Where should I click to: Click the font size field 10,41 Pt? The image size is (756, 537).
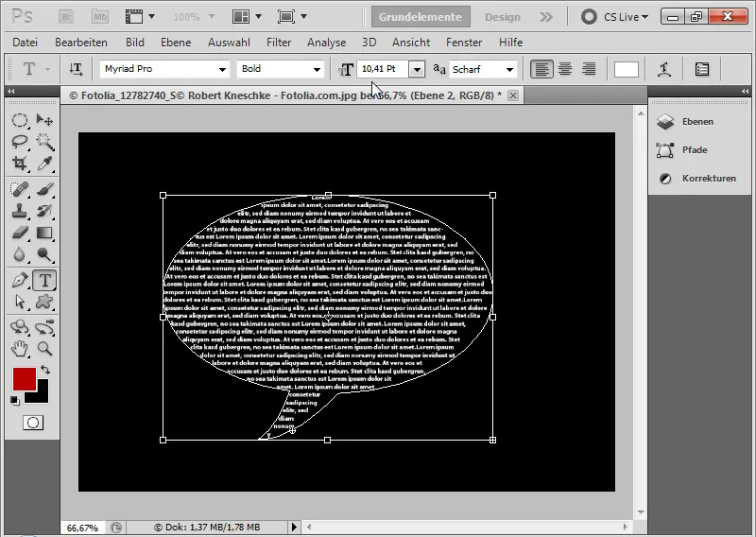pyautogui.click(x=383, y=69)
